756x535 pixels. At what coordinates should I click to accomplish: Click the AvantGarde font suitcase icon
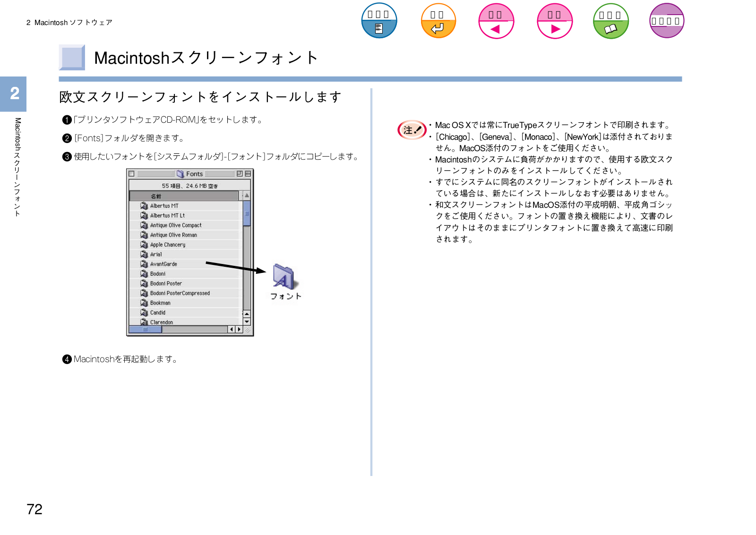144,264
